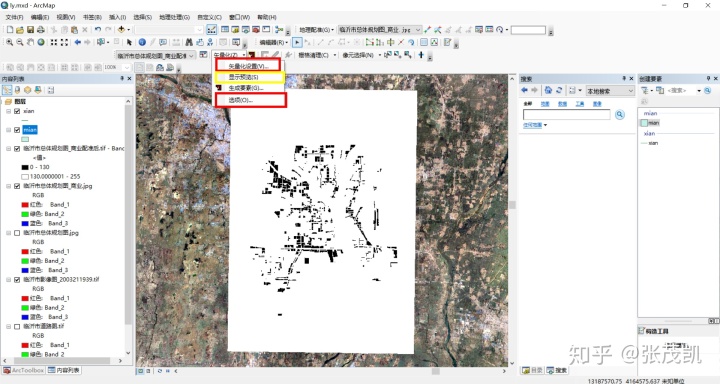Choose 矢量化设置(V)... from the menu

(248, 66)
